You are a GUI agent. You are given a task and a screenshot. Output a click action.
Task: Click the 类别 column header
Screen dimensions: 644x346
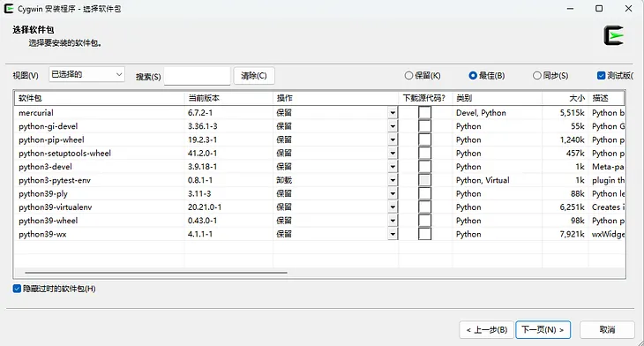point(498,98)
